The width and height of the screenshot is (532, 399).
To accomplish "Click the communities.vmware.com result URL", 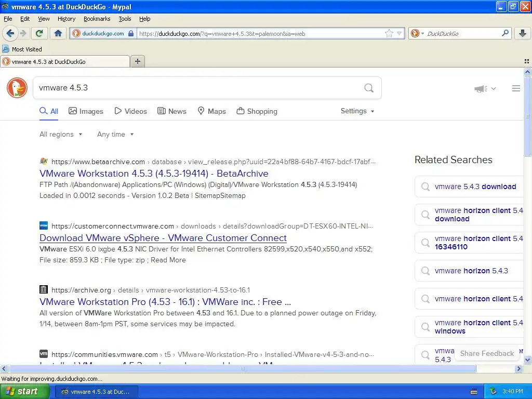I will [x=212, y=354].
